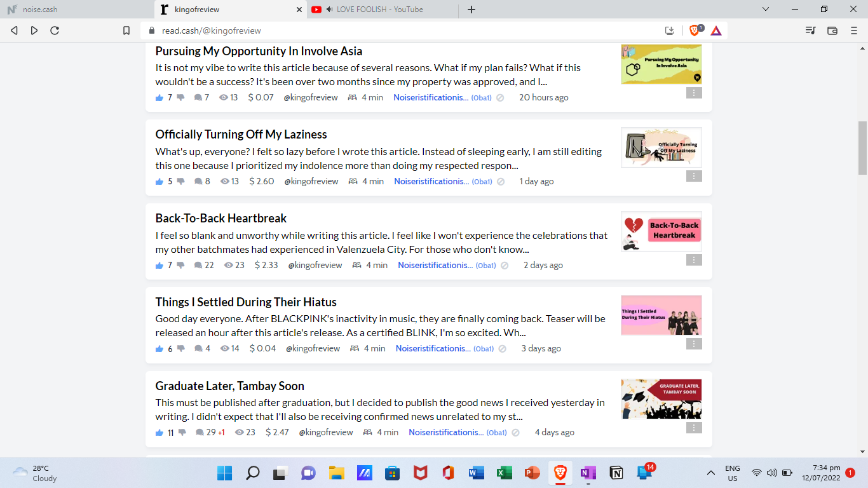
Task: Open Notion from the taskbar
Action: tap(616, 473)
